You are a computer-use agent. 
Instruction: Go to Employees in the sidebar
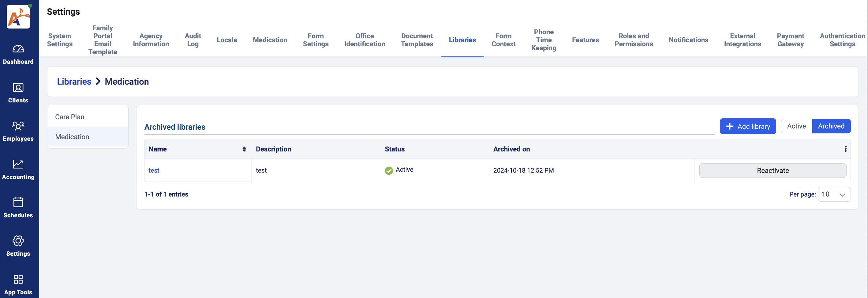[x=18, y=126]
